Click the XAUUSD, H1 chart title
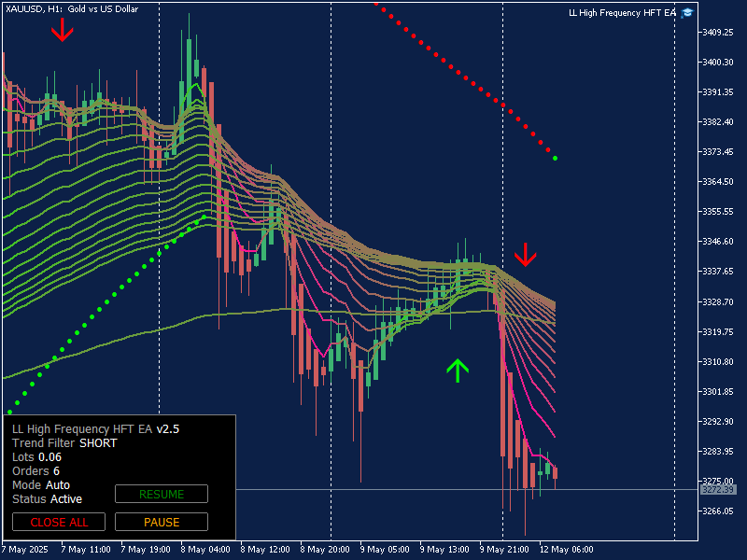Image resolution: width=747 pixels, height=560 pixels. pyautogui.click(x=72, y=9)
